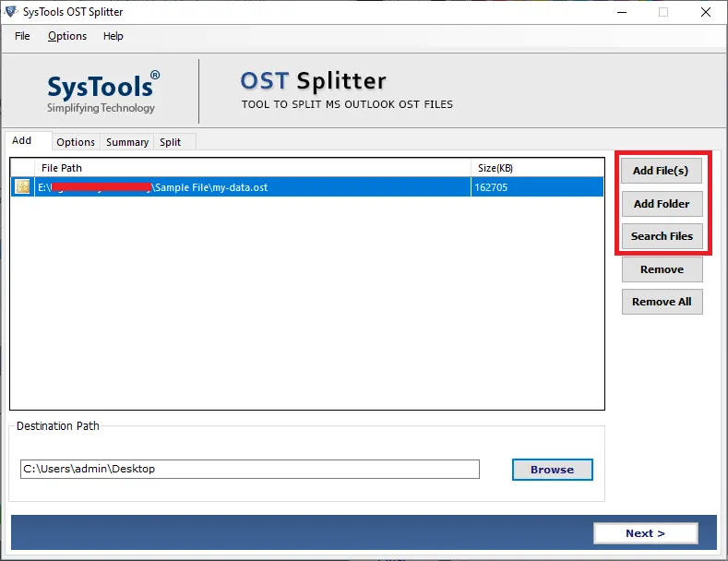Click the Remove All button
Screen dimensions: 728x561
662,302
